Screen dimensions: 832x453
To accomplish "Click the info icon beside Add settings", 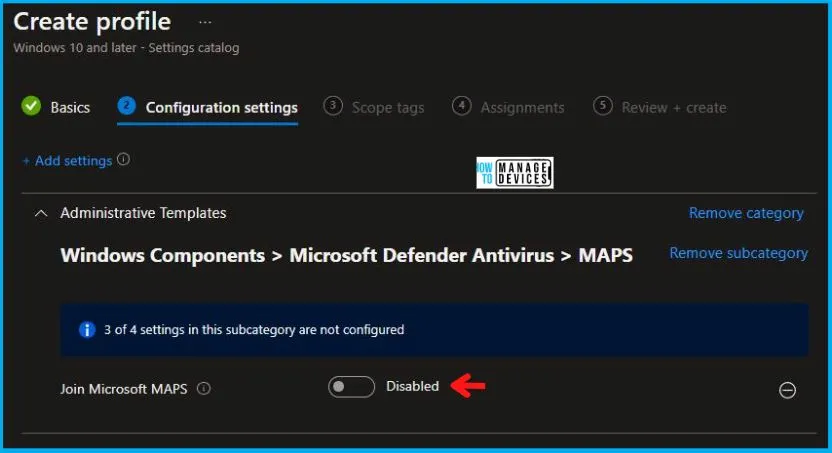I will (x=123, y=159).
